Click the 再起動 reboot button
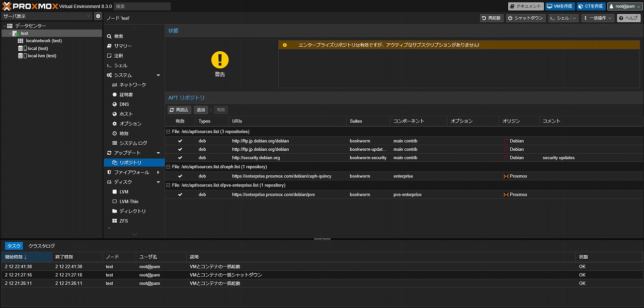 click(492, 18)
